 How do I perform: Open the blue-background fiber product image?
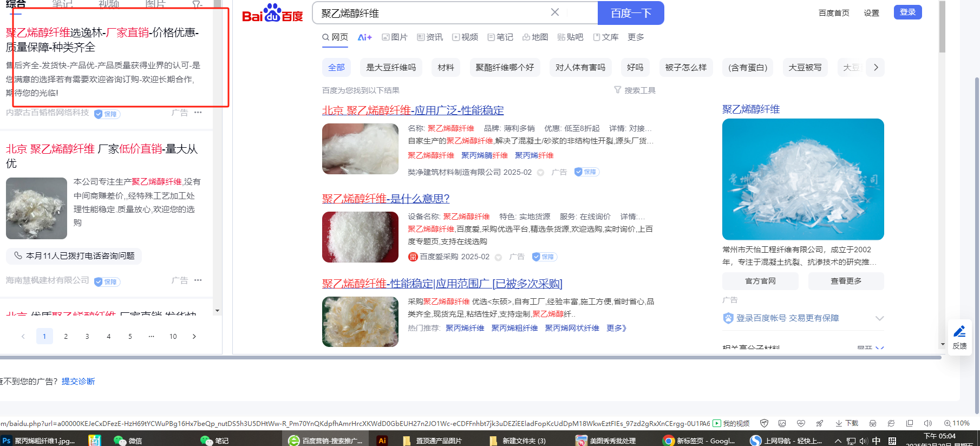(803, 179)
